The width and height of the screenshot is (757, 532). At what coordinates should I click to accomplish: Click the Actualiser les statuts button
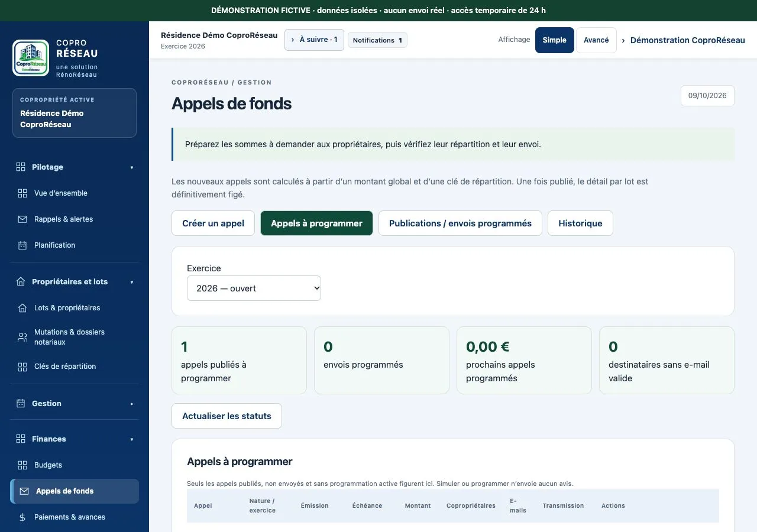click(227, 416)
